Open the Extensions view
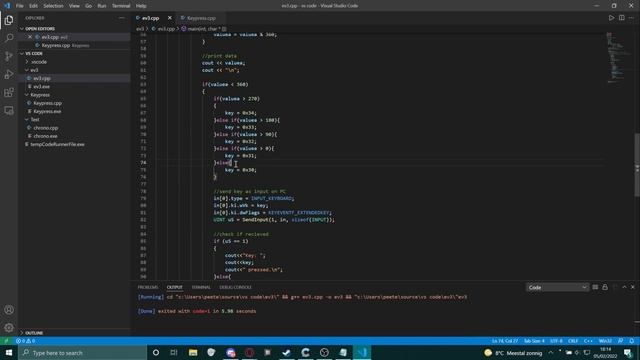This screenshot has height=360, width=640. [9, 92]
